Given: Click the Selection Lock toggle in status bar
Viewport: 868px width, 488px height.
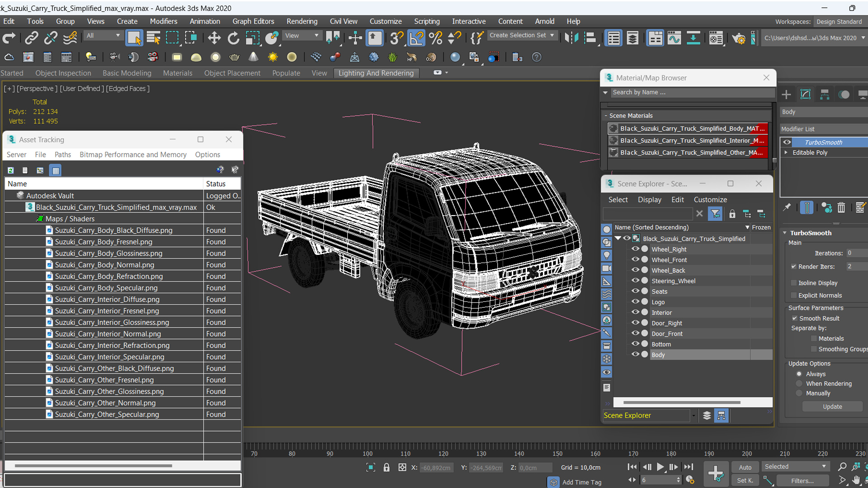Looking at the screenshot, I should point(387,468).
